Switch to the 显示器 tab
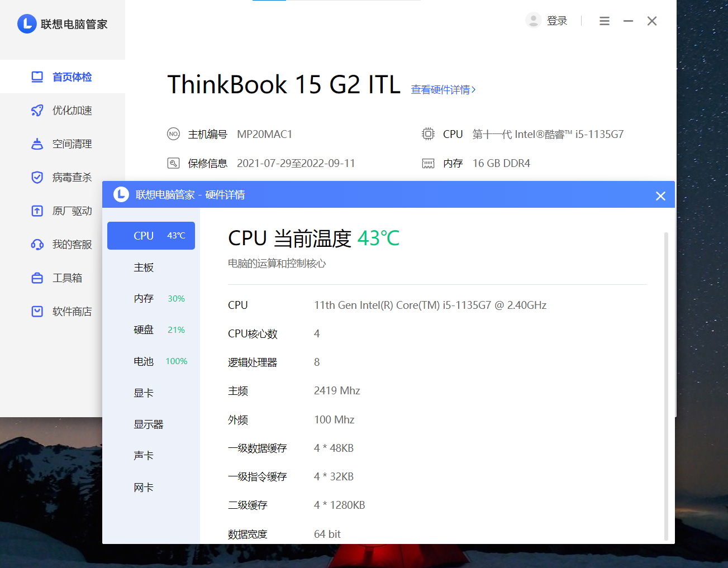The width and height of the screenshot is (728, 568). pos(151,424)
